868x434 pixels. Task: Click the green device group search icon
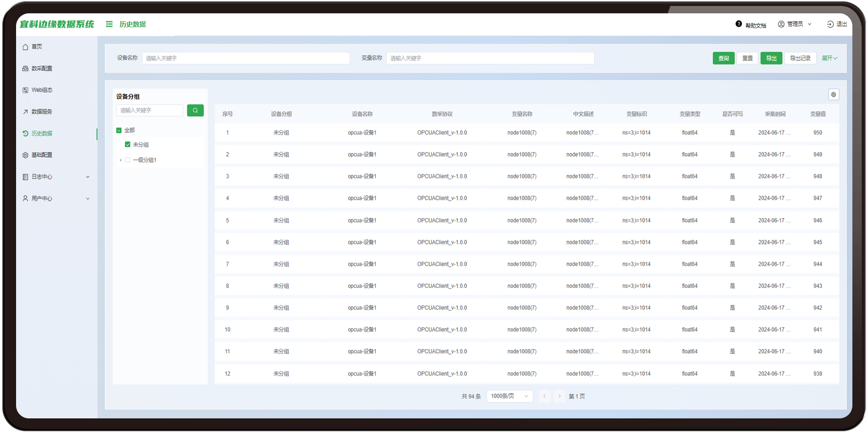195,110
